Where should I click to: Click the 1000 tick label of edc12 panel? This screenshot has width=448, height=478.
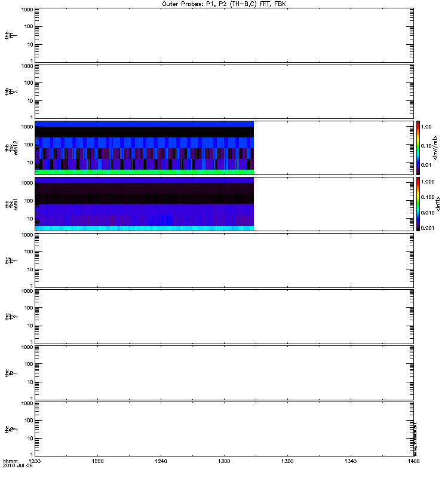27,127
